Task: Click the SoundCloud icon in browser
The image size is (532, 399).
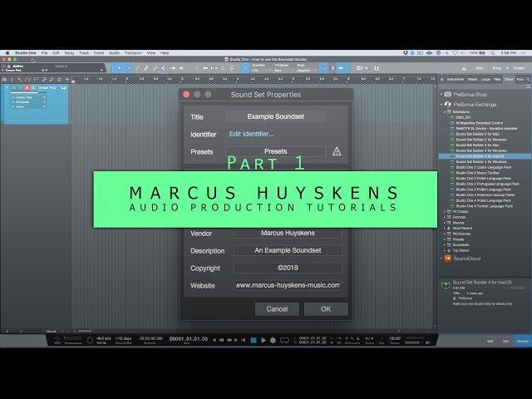Action: (x=448, y=259)
